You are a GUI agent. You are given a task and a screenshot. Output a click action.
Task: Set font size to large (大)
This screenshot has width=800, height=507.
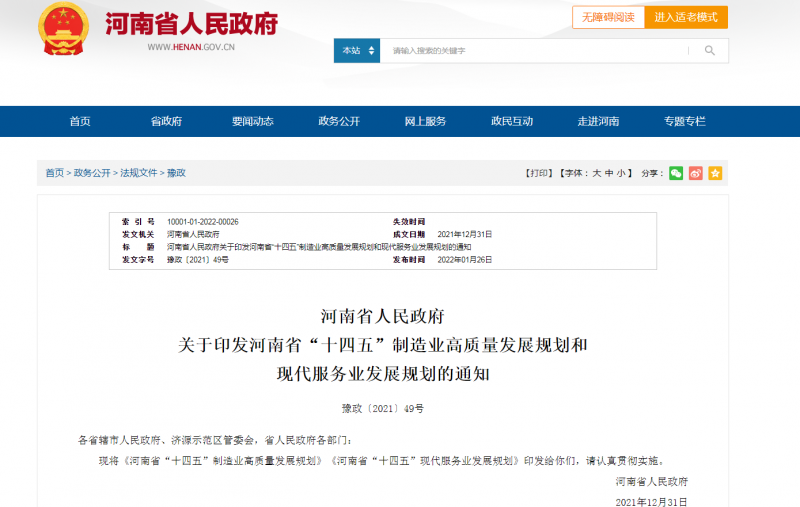596,173
